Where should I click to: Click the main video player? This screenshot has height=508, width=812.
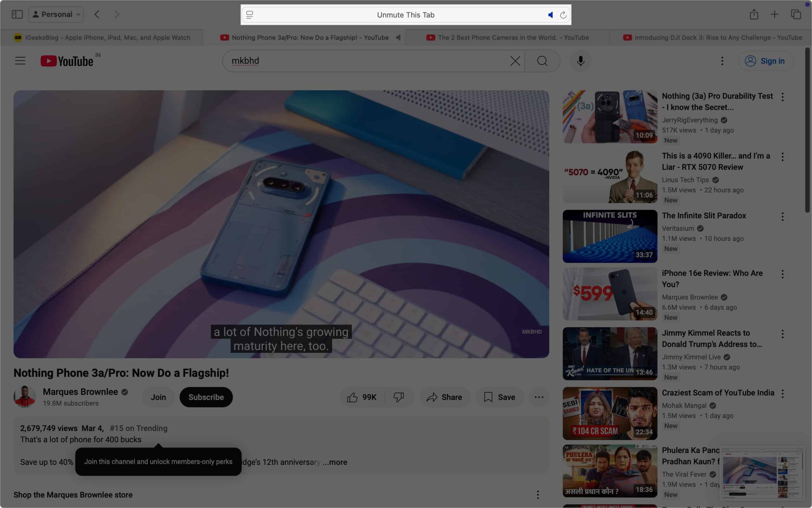281,224
